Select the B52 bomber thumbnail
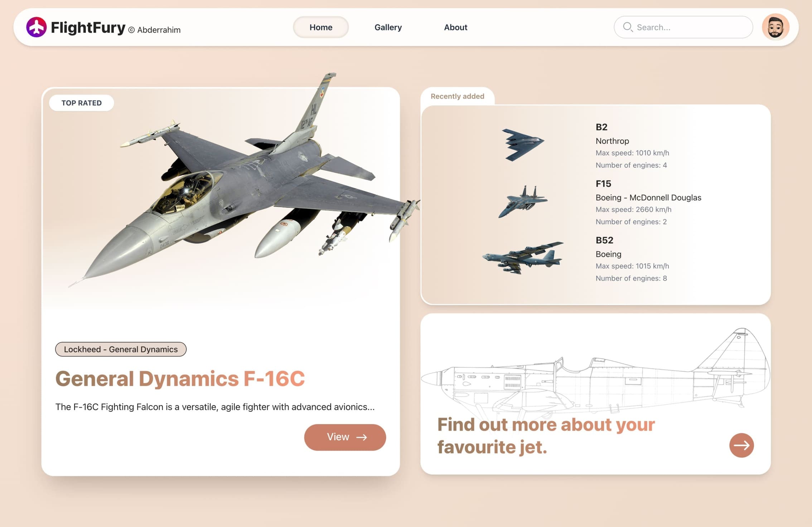The height and width of the screenshot is (527, 812). click(523, 258)
